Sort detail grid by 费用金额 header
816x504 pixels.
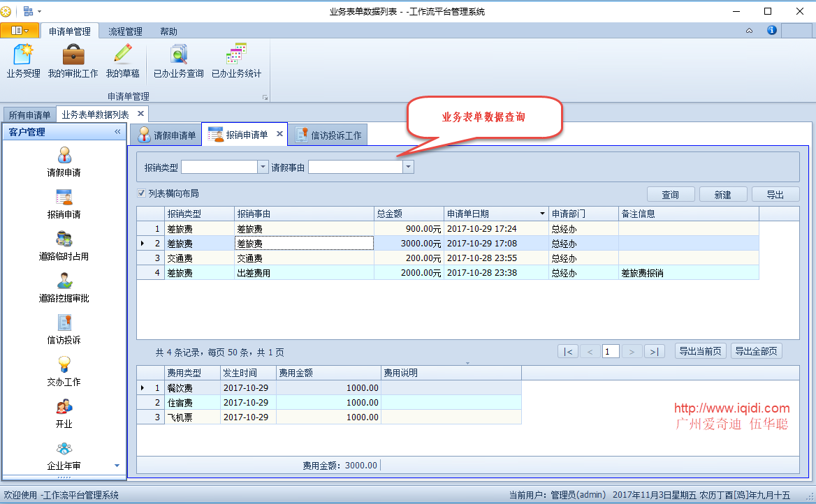(x=328, y=373)
